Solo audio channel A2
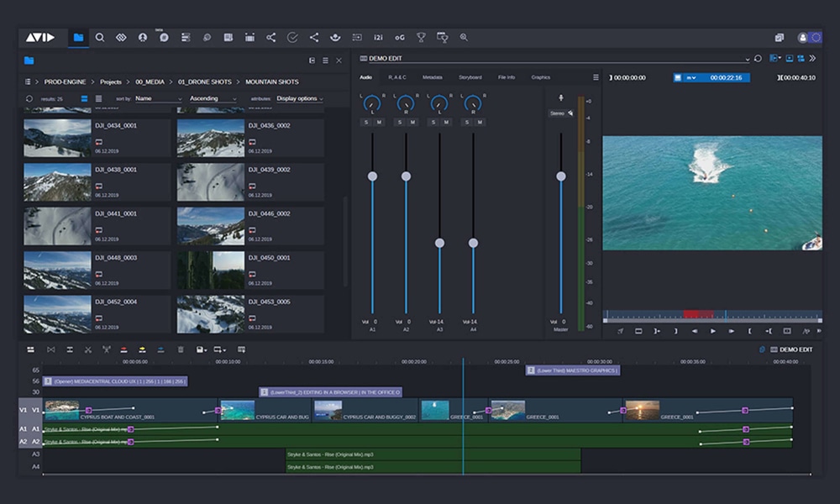 [x=400, y=123]
